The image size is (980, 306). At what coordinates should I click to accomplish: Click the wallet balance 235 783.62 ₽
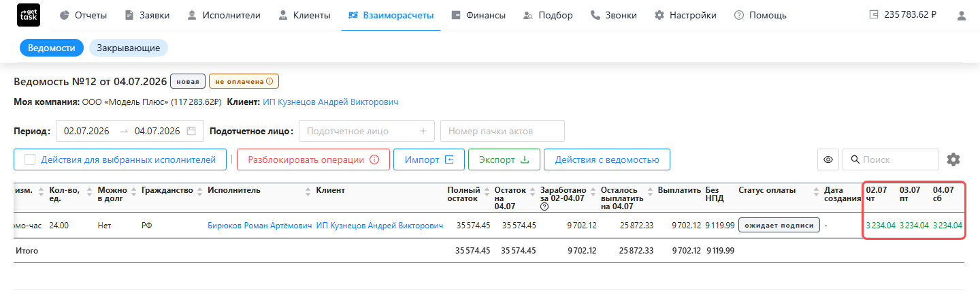pyautogui.click(x=903, y=15)
